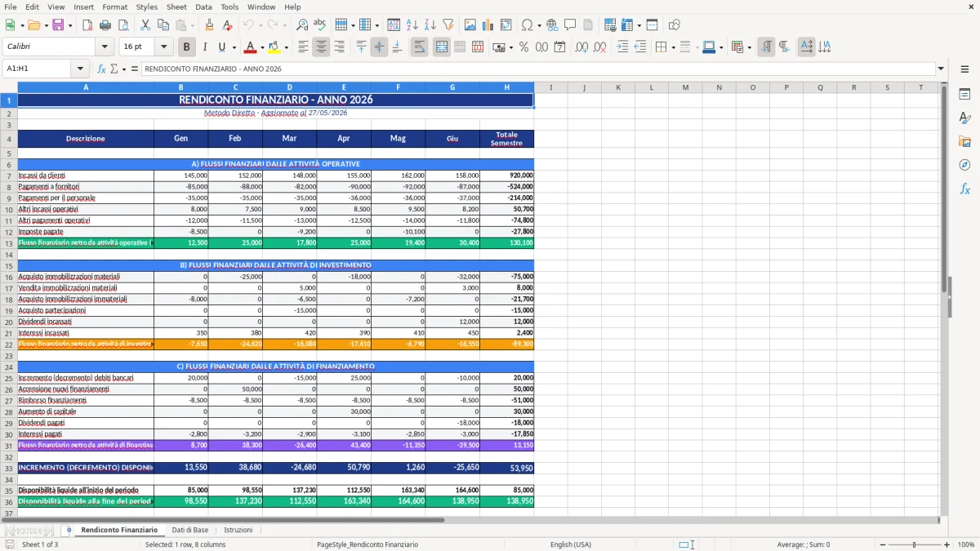Open the Conditional Formatting dropdown arrow
980x551 pixels.
(x=749, y=47)
